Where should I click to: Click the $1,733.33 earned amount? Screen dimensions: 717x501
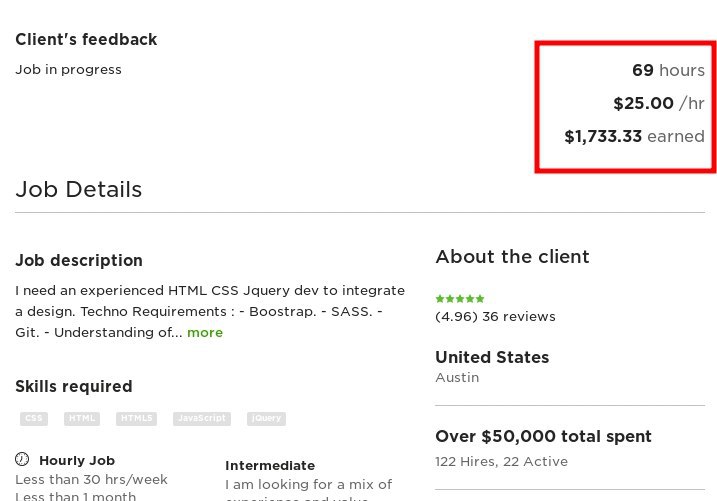click(x=634, y=136)
